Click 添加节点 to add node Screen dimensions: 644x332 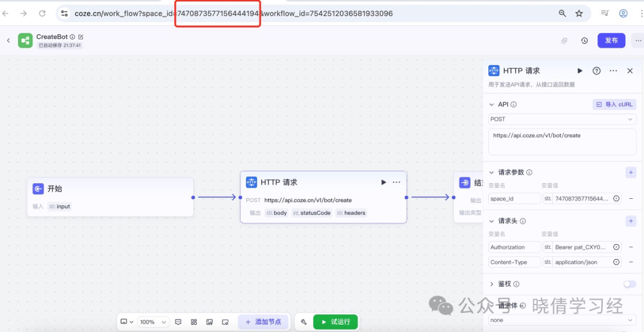[264, 322]
